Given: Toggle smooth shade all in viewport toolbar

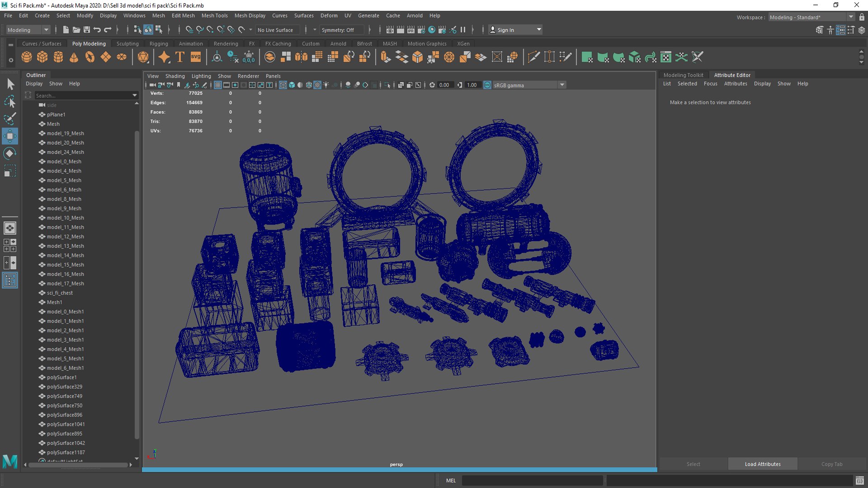Looking at the screenshot, I should (292, 85).
